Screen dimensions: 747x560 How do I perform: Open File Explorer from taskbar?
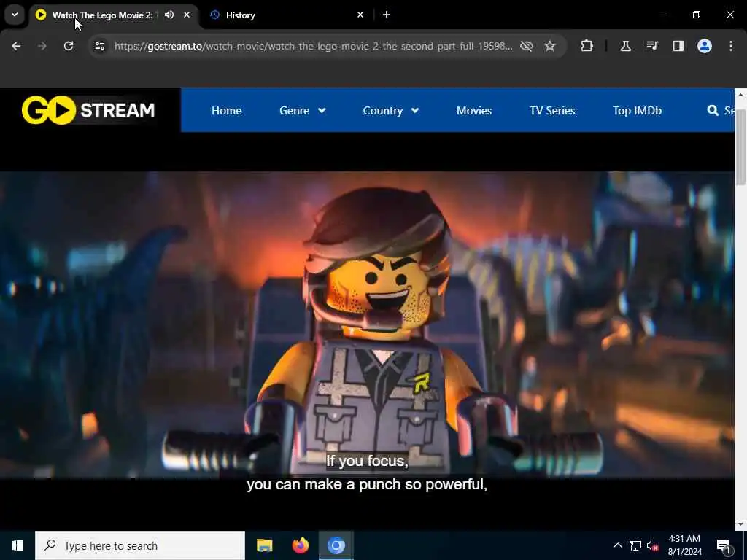[x=264, y=545]
